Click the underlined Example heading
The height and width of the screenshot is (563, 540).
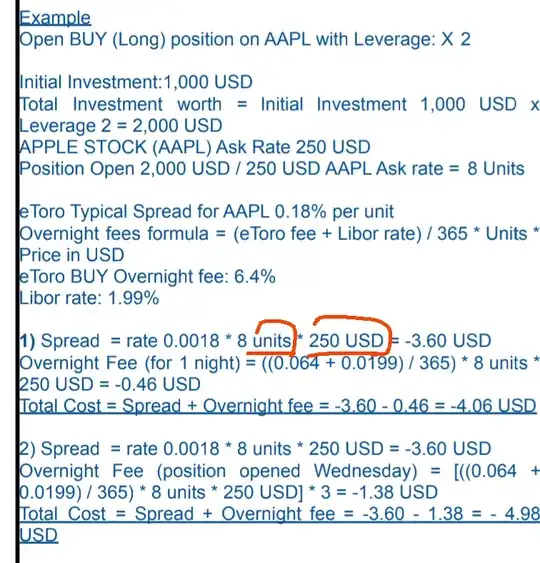55,18
